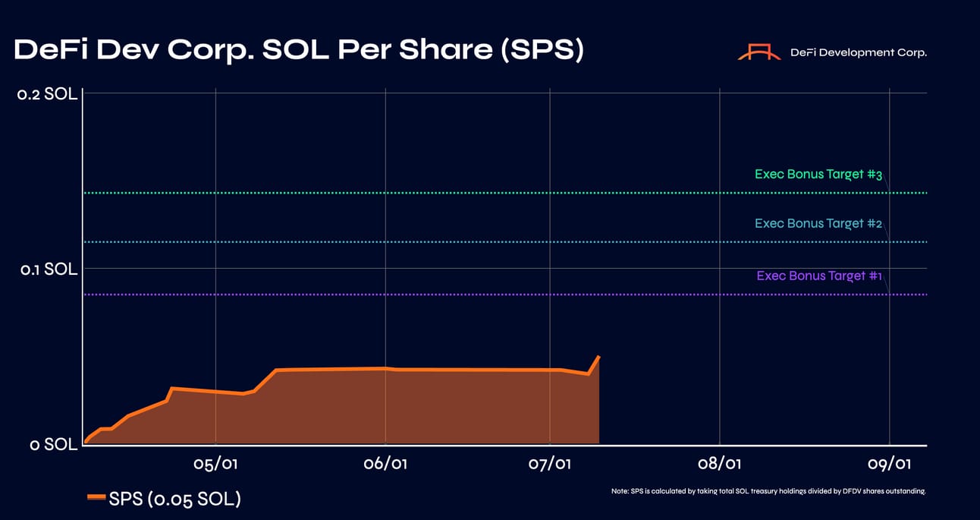Image resolution: width=980 pixels, height=520 pixels.
Task: Click the 'Exec Bonus Target #1' label
Action: pos(819,276)
